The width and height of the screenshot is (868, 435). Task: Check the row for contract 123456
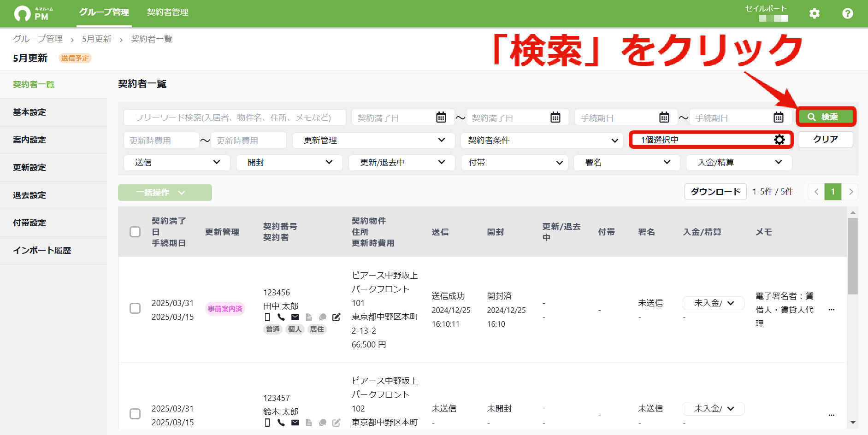click(135, 308)
